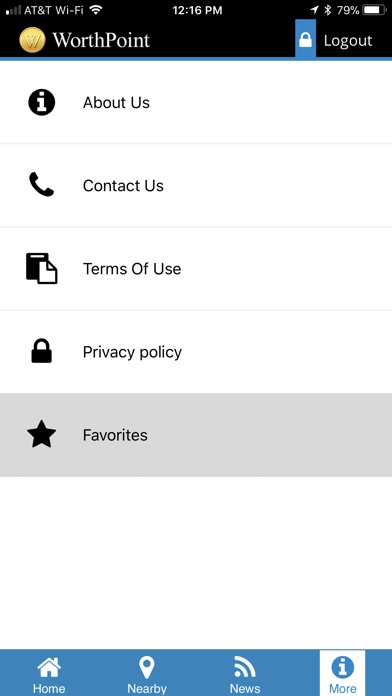
Task: Tap the News feed icon
Action: (x=245, y=668)
